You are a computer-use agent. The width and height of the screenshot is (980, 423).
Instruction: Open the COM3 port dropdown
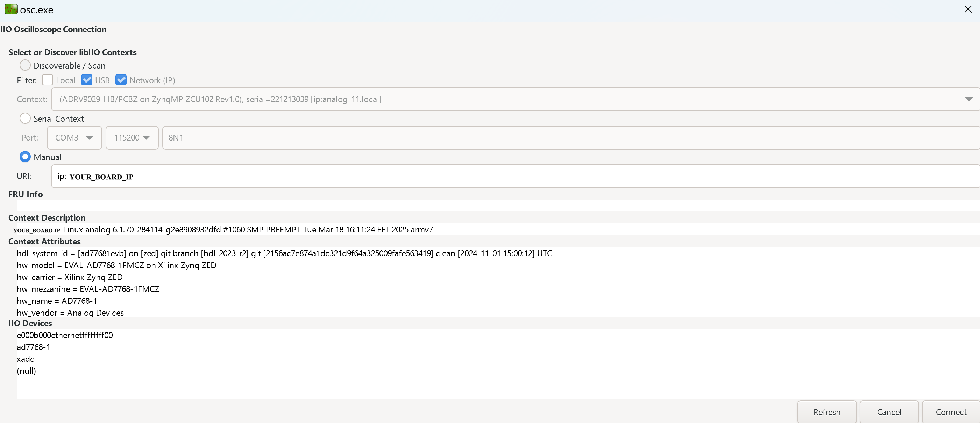90,138
